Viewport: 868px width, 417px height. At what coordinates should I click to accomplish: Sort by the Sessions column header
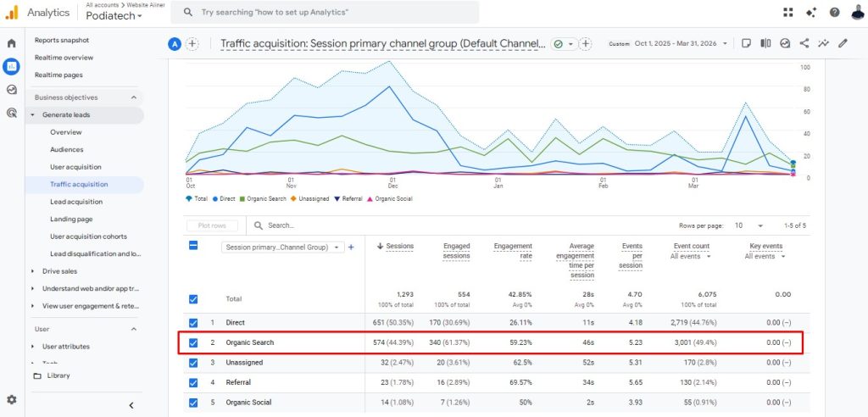399,246
